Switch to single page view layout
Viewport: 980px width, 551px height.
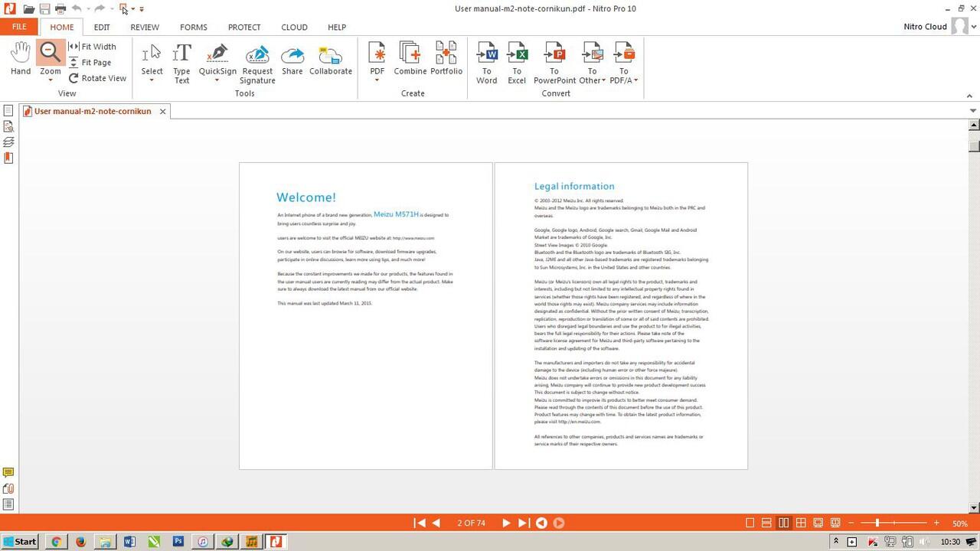(x=750, y=523)
